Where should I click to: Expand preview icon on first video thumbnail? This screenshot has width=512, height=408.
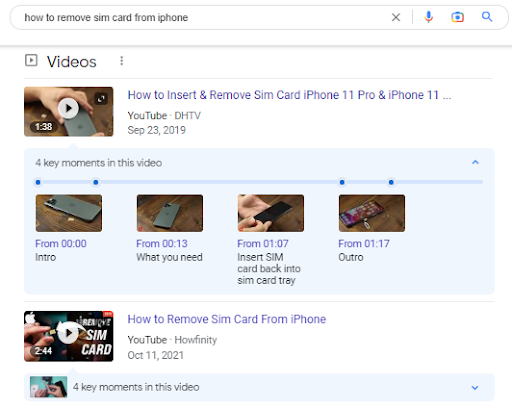(101, 99)
